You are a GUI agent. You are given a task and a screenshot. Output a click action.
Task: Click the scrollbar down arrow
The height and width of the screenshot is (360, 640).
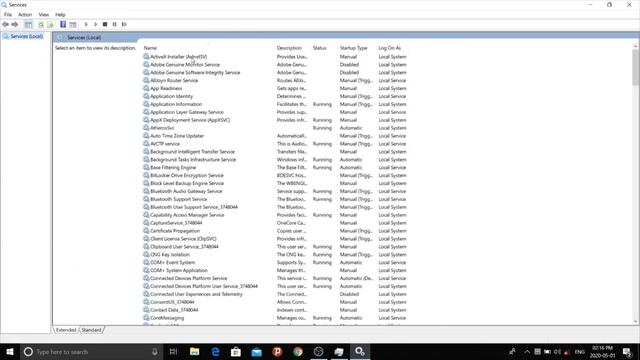coord(636,322)
